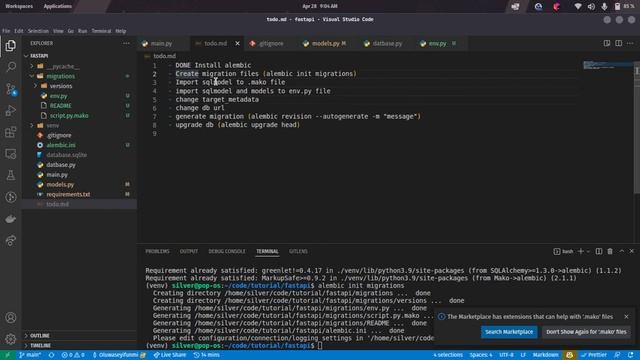The width and height of the screenshot is (640, 360).
Task: Open Run and Debug view
Action: point(11,111)
